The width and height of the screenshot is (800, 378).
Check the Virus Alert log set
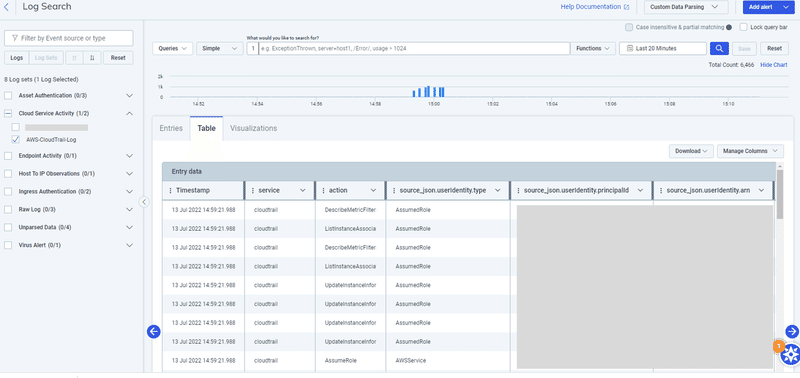[8, 245]
